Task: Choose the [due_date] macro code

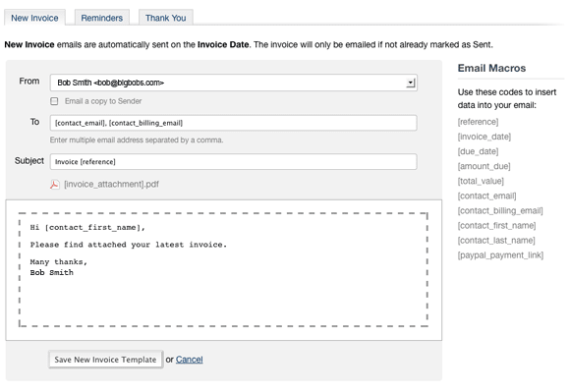Action: click(478, 151)
